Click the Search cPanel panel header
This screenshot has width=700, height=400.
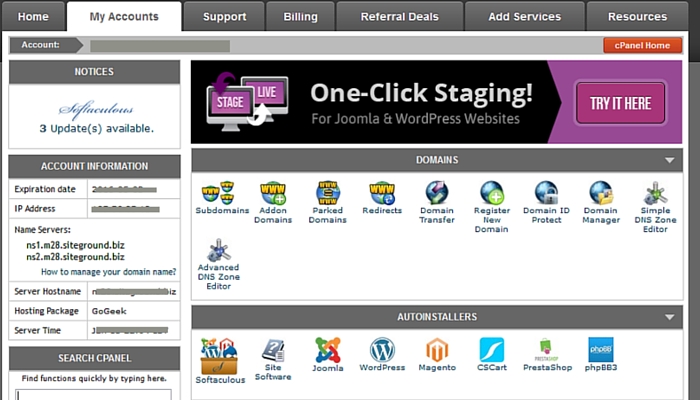[x=94, y=358]
